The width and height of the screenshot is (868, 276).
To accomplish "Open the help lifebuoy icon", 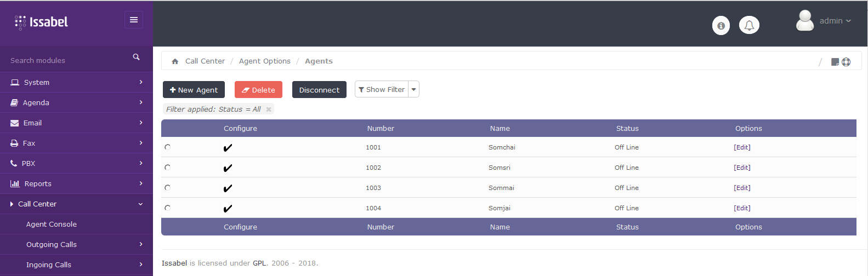I will [846, 62].
